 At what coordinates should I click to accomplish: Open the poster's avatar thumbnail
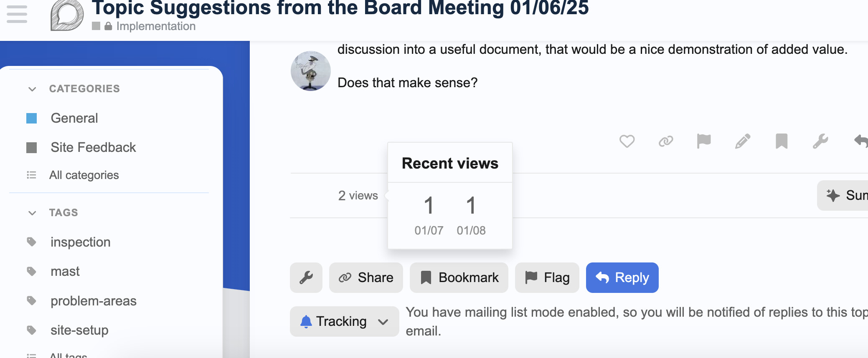point(310,71)
